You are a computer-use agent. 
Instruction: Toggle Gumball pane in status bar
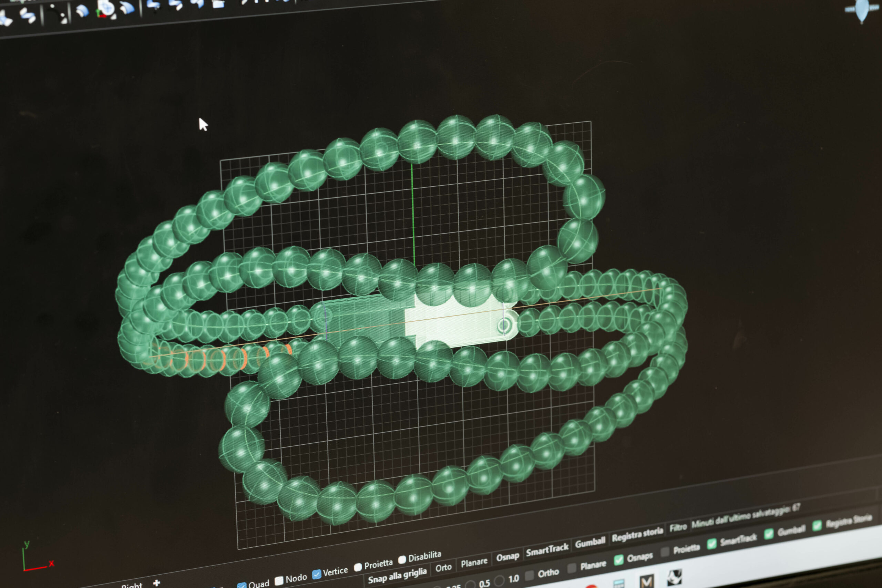click(590, 543)
